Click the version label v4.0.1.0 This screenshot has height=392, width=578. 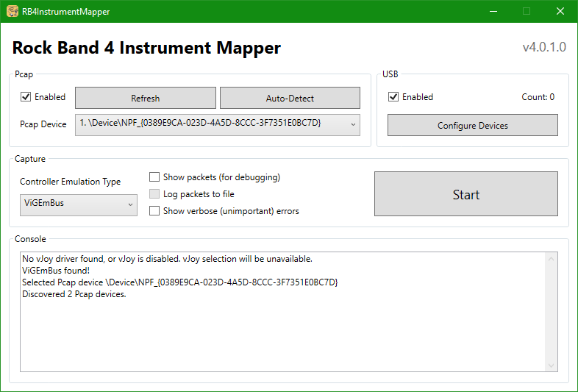tap(544, 47)
